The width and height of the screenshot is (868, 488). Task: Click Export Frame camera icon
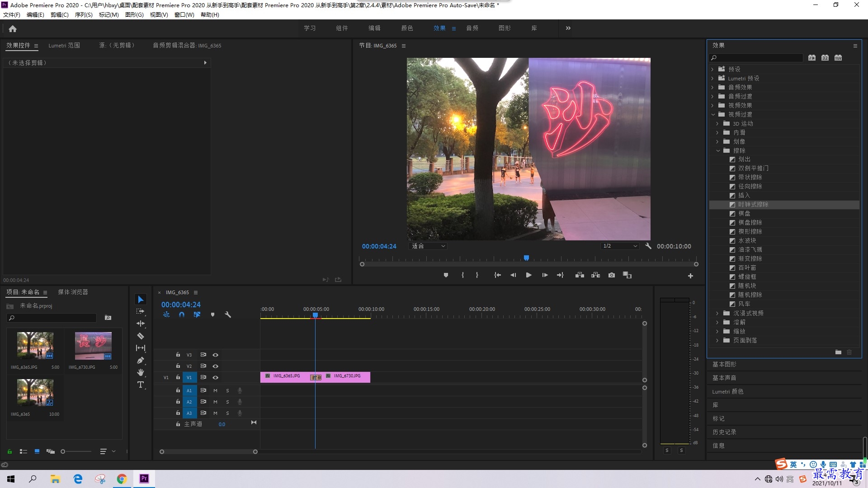coord(612,275)
